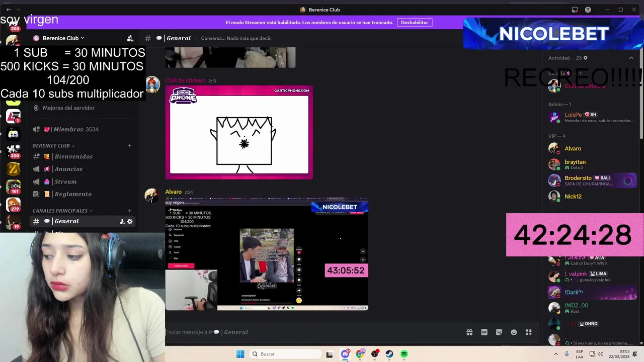Click the Windows taskbar Buscar search box

tap(286, 354)
